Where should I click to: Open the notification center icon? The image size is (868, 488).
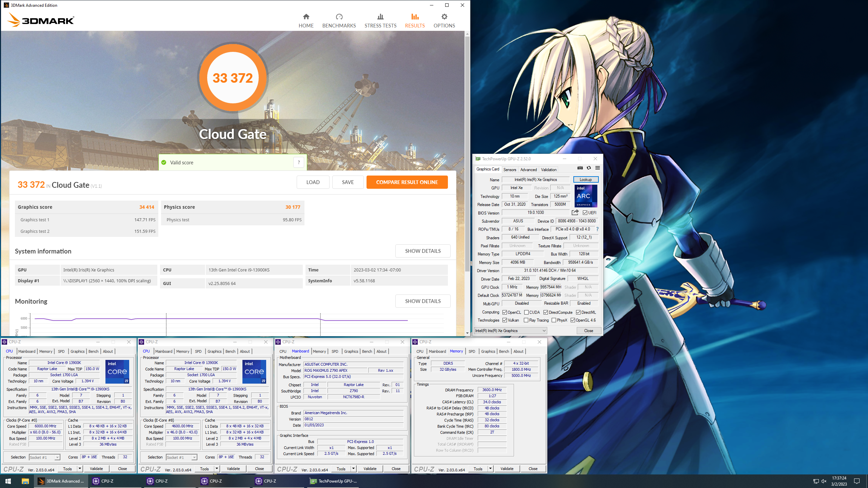(857, 481)
